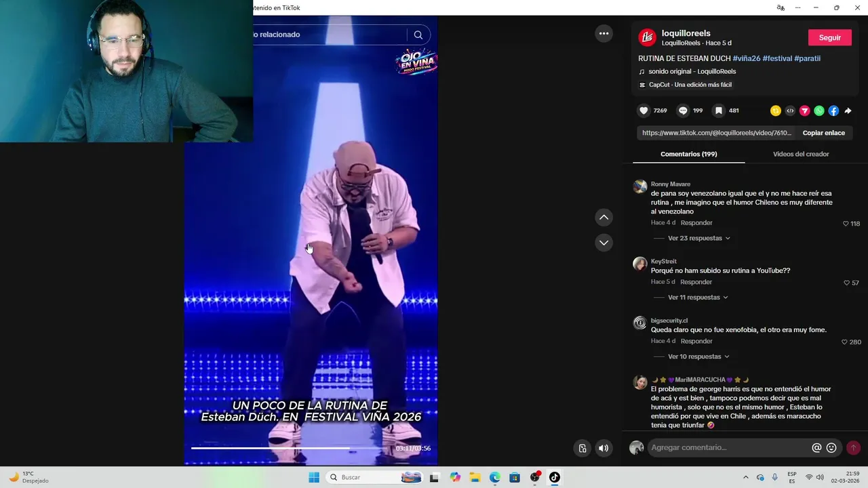Save video with bookmark icon
The image size is (868, 488).
(719, 110)
